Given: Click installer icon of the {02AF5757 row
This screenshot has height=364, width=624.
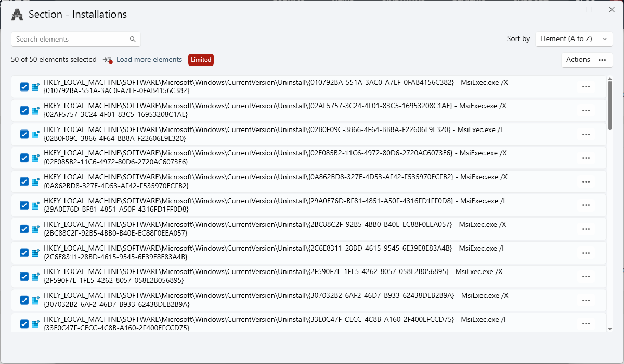Looking at the screenshot, I should point(36,111).
